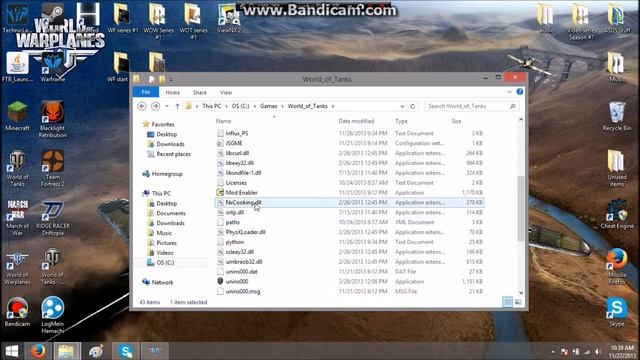Sort files by the Type column

[401, 121]
